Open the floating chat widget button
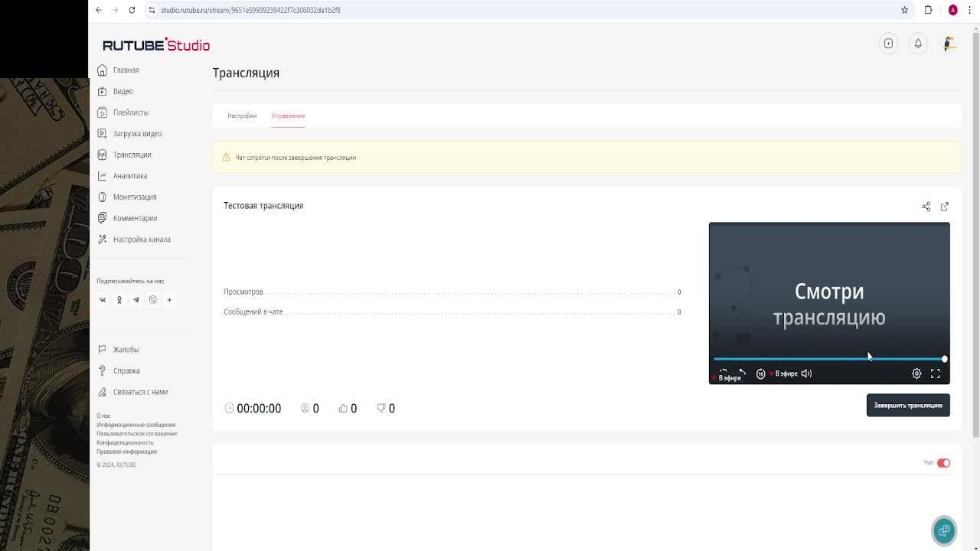Screen dimensions: 980x551 [944, 530]
